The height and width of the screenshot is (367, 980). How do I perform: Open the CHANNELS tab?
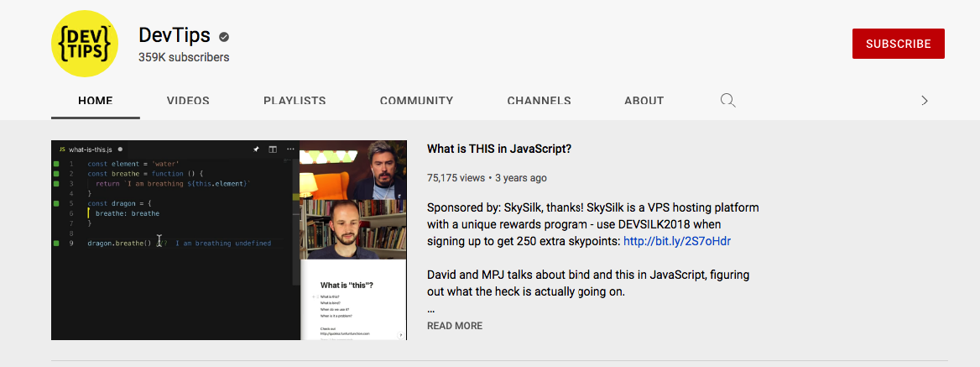539,101
